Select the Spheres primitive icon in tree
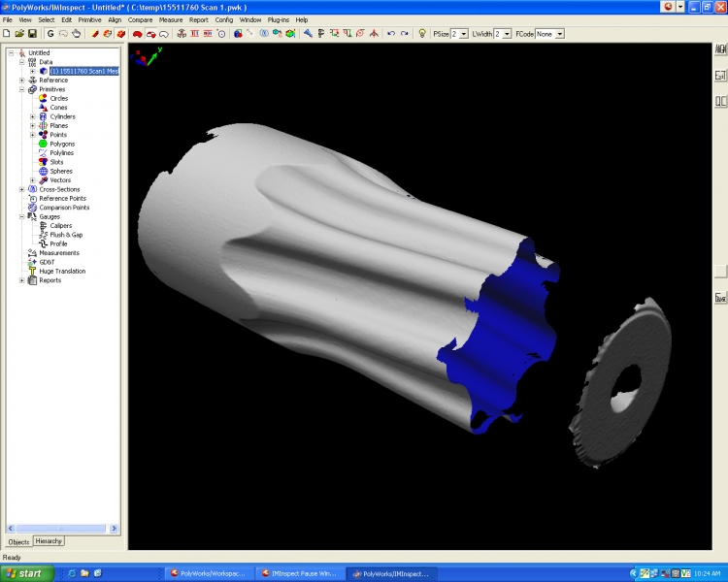This screenshot has width=728, height=582. coord(43,171)
